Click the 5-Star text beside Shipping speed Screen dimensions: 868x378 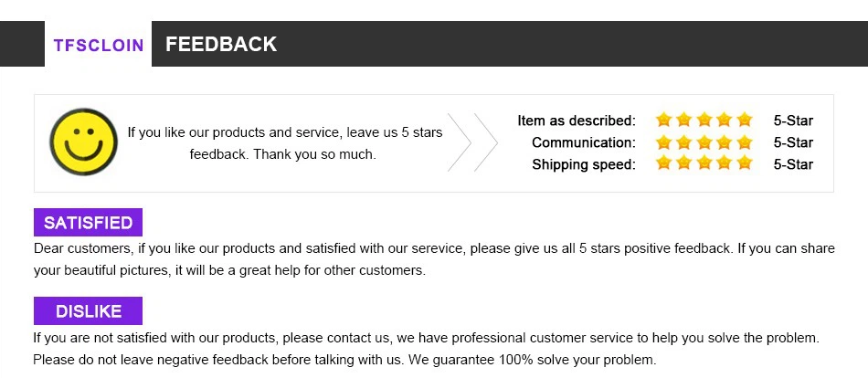(x=792, y=164)
